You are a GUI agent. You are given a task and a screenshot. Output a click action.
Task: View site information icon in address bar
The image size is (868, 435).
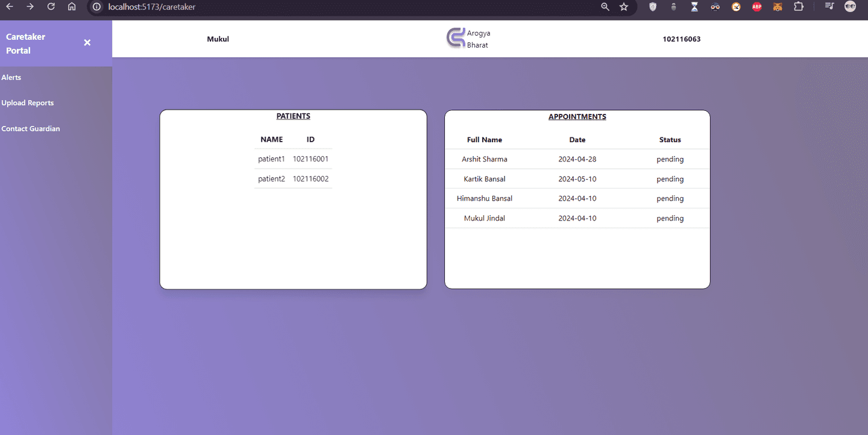click(x=96, y=7)
